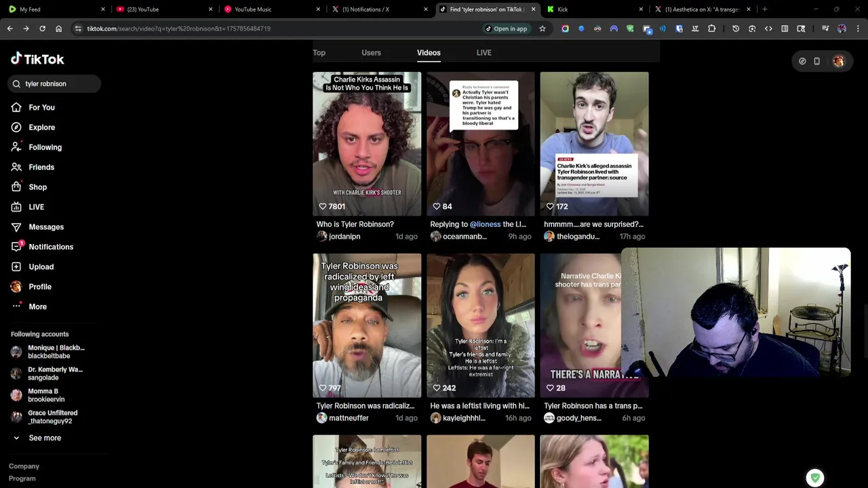Click the browser back arrow
Image resolution: width=868 pixels, height=488 pixels.
tap(9, 28)
